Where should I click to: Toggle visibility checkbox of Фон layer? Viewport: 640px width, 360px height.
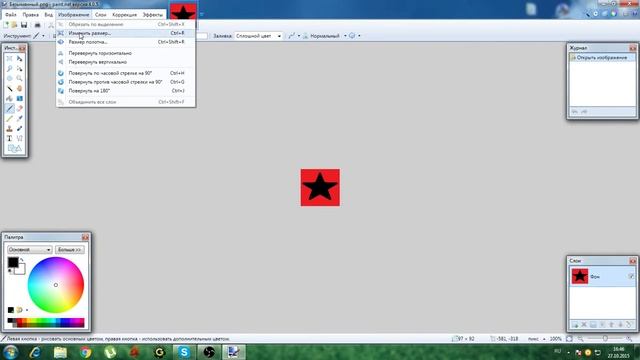pos(631,276)
